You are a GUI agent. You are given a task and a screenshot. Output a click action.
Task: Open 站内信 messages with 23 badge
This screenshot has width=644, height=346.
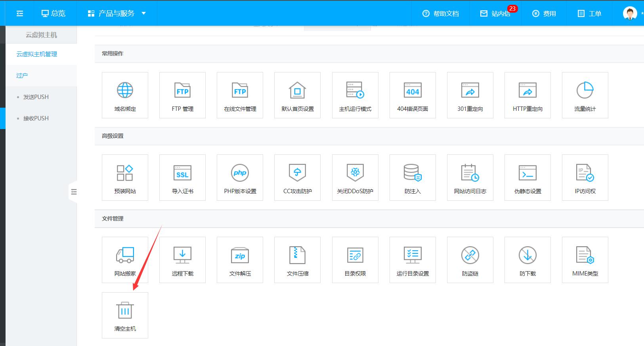[495, 13]
